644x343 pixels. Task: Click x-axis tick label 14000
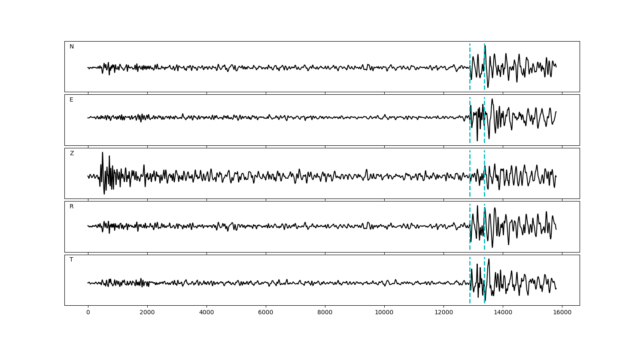click(503, 313)
